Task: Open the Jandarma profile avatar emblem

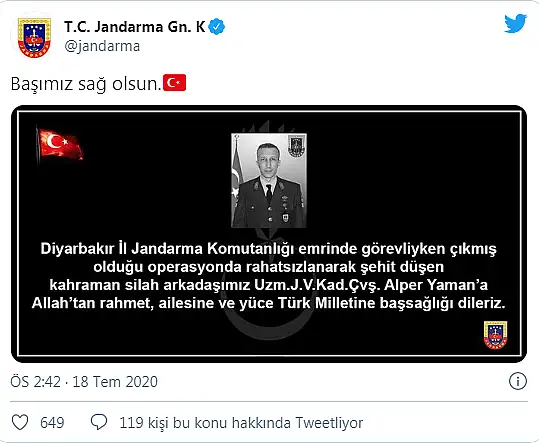Action: pyautogui.click(x=34, y=37)
